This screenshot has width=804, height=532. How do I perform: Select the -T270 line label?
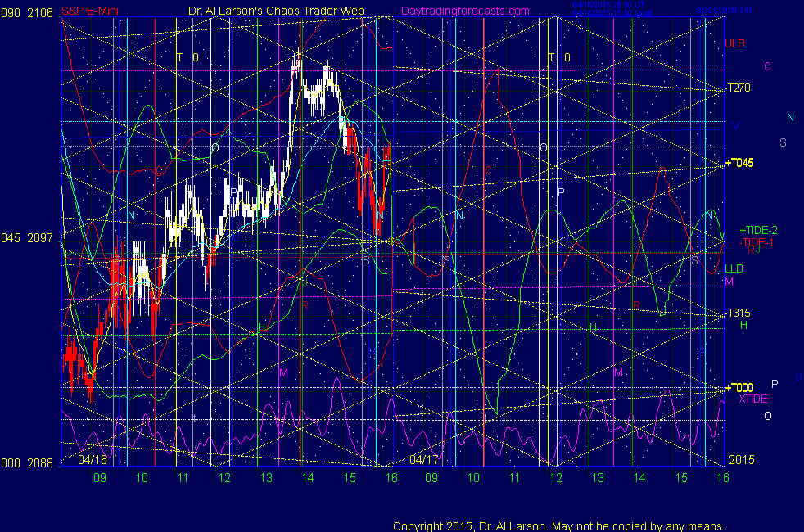pyautogui.click(x=739, y=88)
